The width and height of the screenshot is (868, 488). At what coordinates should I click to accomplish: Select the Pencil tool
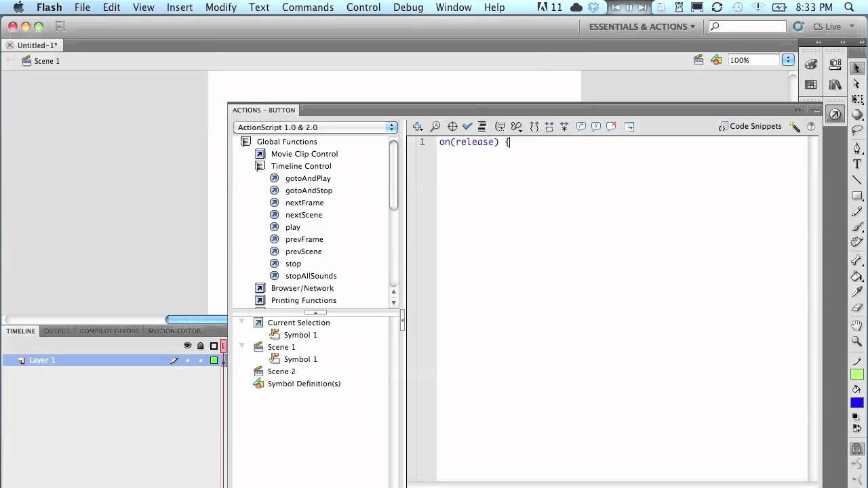(x=857, y=211)
